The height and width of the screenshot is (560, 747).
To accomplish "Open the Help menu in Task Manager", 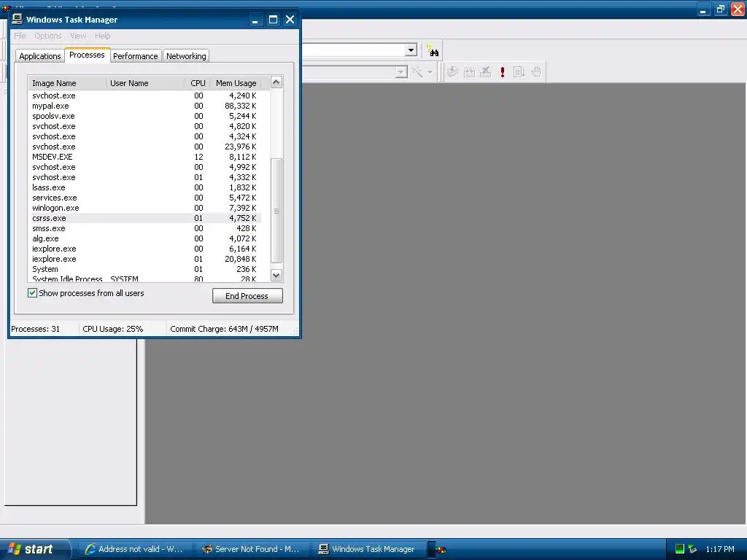I will (x=102, y=36).
